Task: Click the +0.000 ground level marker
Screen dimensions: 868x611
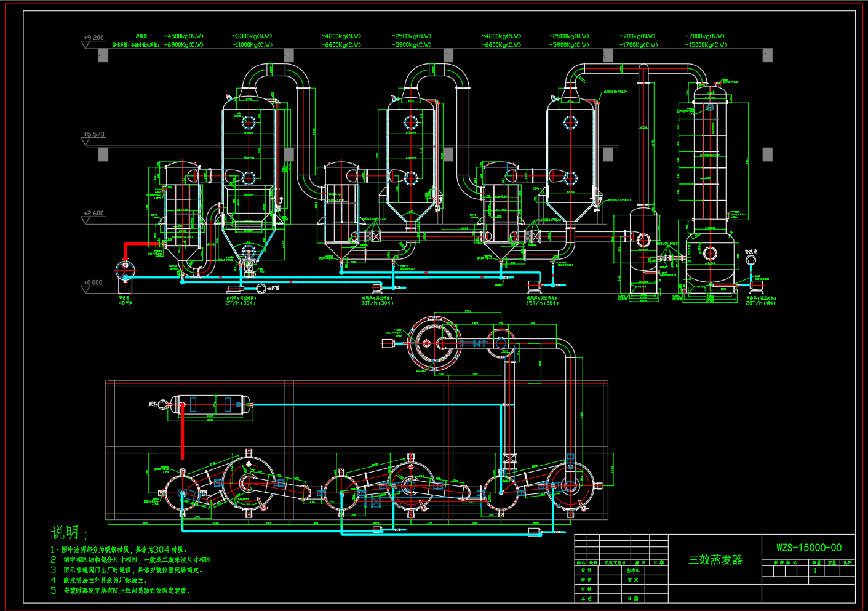Action: point(94,283)
